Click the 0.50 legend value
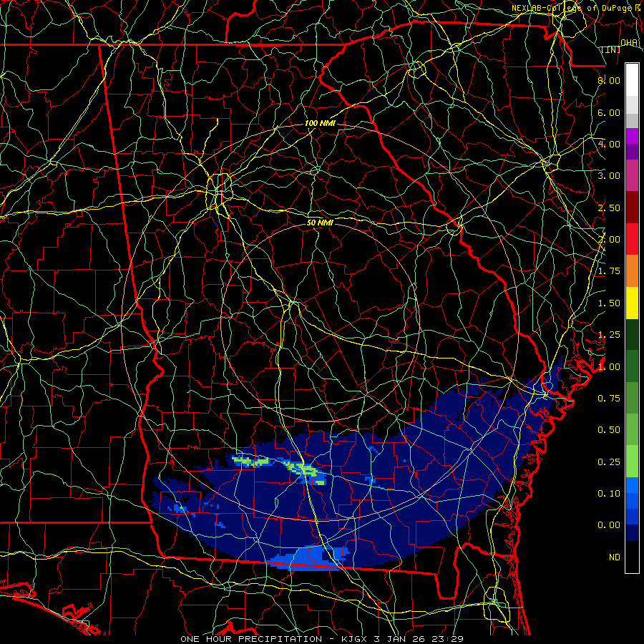 point(609,430)
